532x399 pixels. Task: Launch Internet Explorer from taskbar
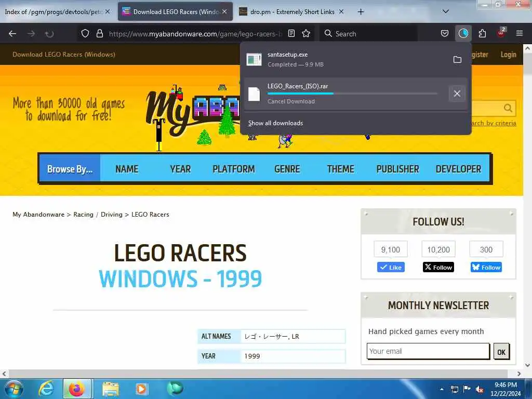tap(46, 389)
